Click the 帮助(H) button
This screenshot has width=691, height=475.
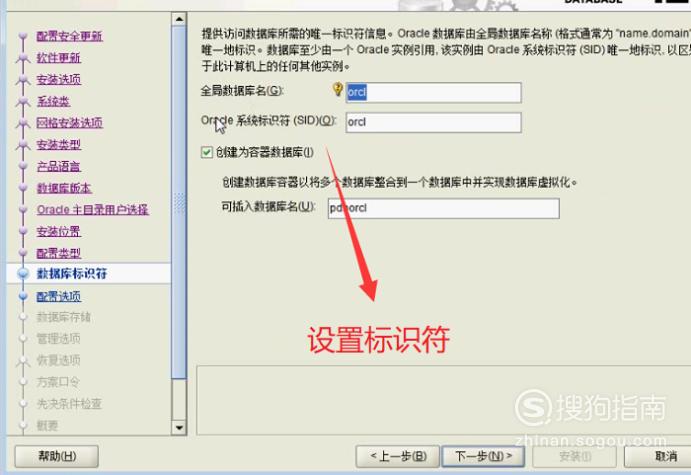56,456
